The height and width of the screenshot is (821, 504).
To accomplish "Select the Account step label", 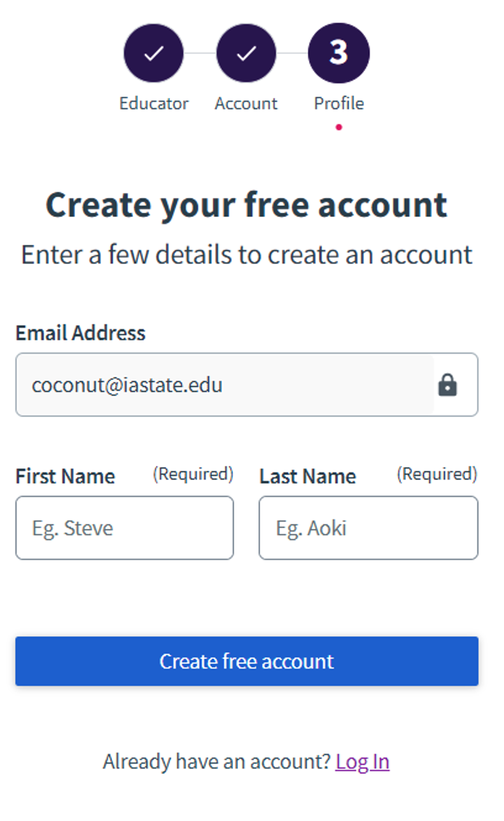I will [246, 103].
